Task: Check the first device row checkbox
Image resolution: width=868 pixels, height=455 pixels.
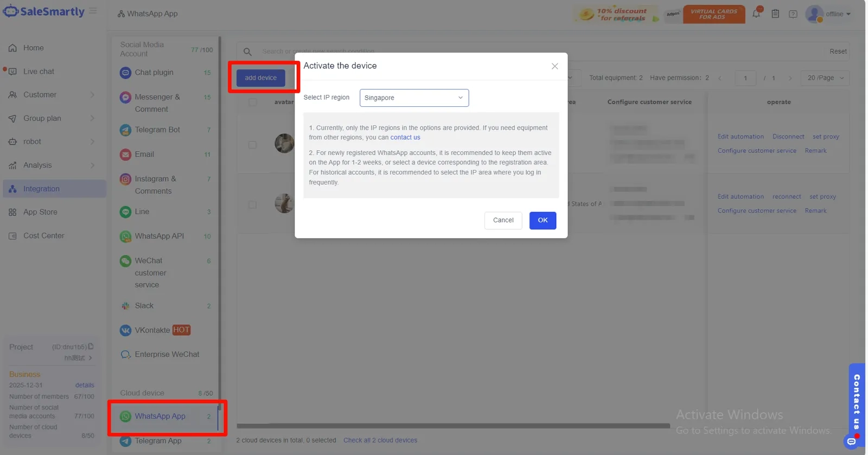Action: pos(252,145)
